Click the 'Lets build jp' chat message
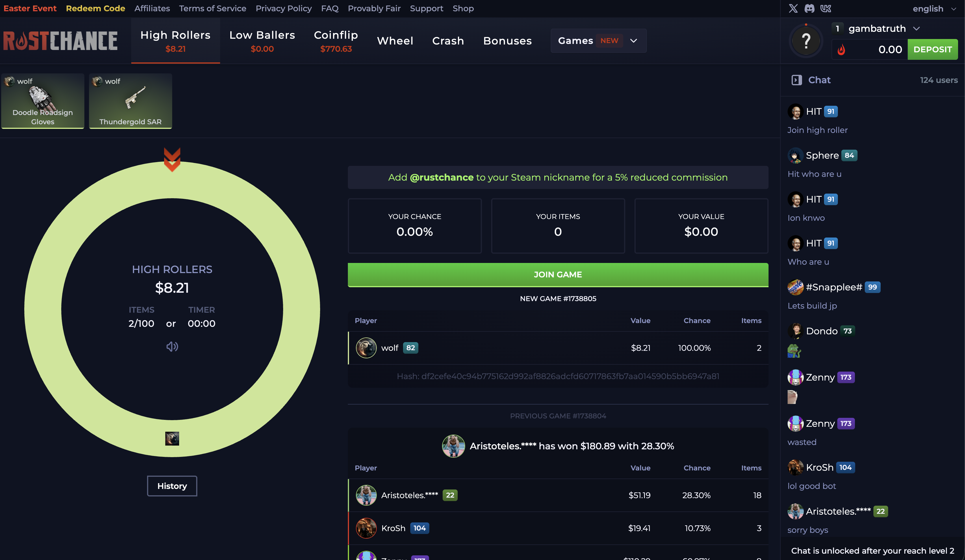The width and height of the screenshot is (965, 560). pyautogui.click(x=812, y=306)
